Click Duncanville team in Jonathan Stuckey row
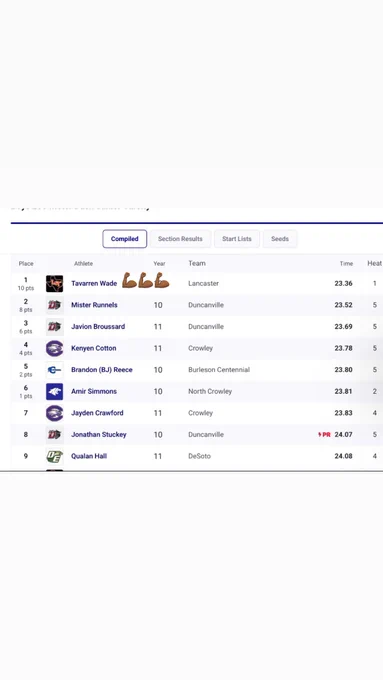The height and width of the screenshot is (680, 383). pyautogui.click(x=206, y=435)
